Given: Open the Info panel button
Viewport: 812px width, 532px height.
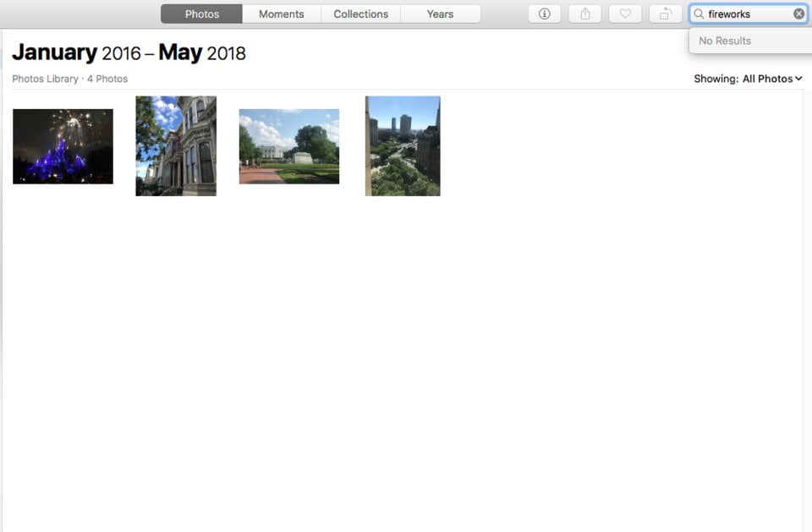Looking at the screenshot, I should [544, 14].
